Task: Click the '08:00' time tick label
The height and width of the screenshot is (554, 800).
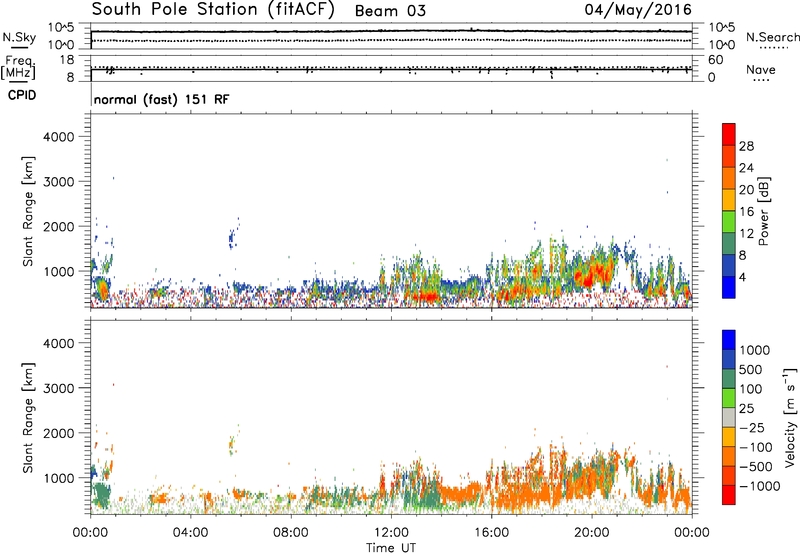Action: 290,533
